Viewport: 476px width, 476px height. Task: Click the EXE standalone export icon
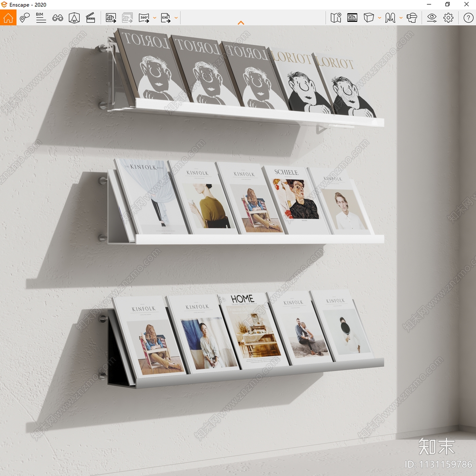point(166,18)
